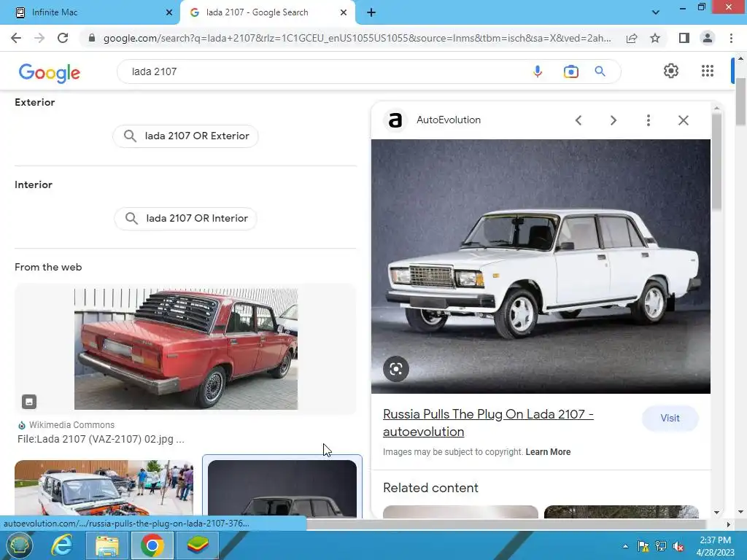The width and height of the screenshot is (747, 560).
Task: Open the tab search dropdown chevron
Action: click(656, 12)
